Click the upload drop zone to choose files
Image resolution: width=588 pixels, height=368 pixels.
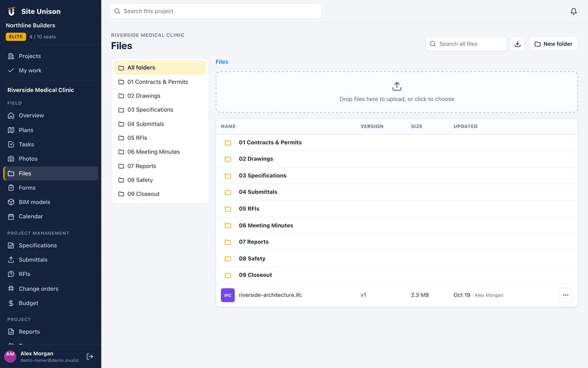397,92
